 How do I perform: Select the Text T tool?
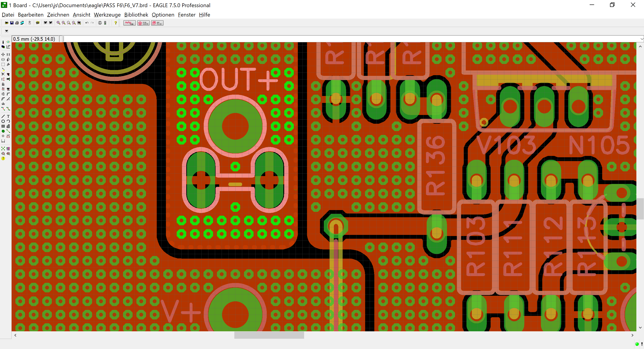[x=8, y=116]
